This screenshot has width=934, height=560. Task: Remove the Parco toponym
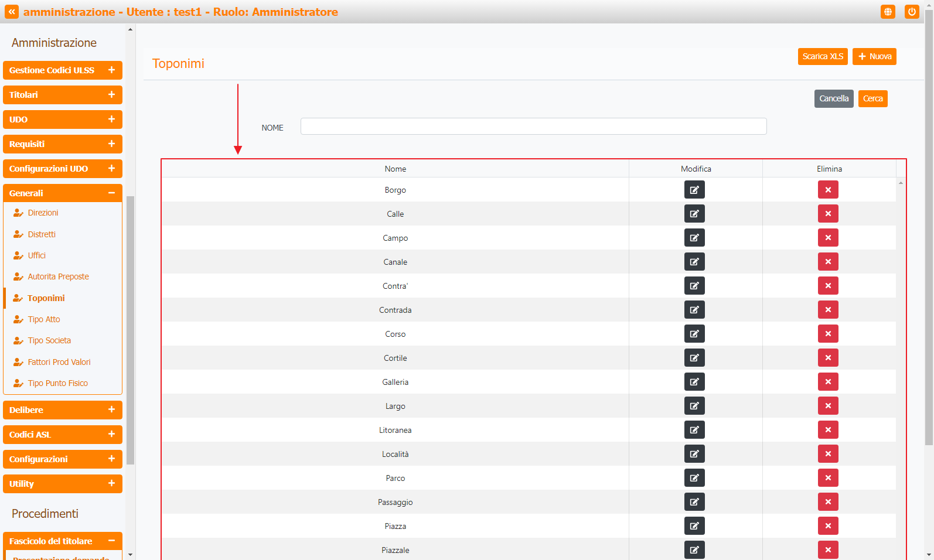click(828, 478)
